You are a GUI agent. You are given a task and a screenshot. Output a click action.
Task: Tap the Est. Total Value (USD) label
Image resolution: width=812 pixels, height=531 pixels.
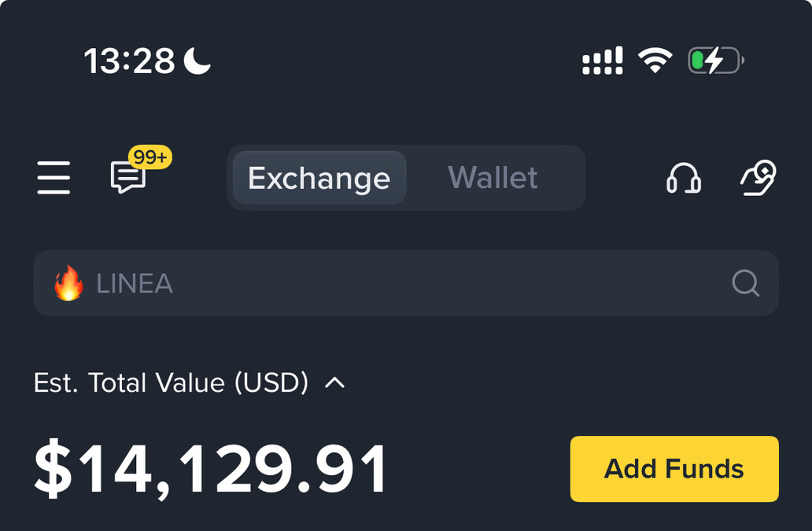coord(171,382)
